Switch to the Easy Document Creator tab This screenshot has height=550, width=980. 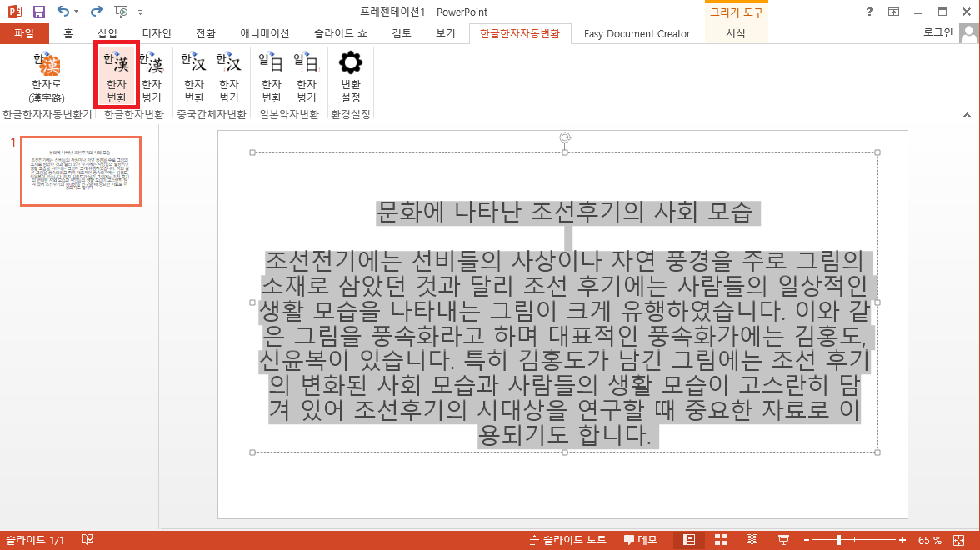pos(637,33)
